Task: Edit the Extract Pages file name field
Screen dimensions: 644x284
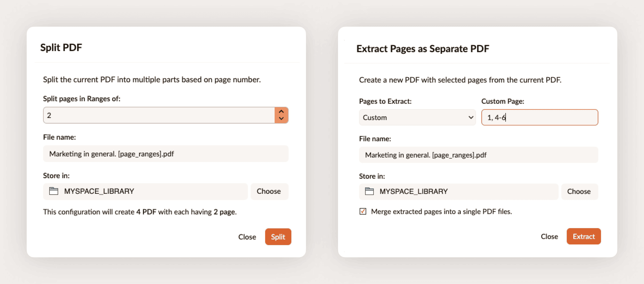Action: pos(478,155)
